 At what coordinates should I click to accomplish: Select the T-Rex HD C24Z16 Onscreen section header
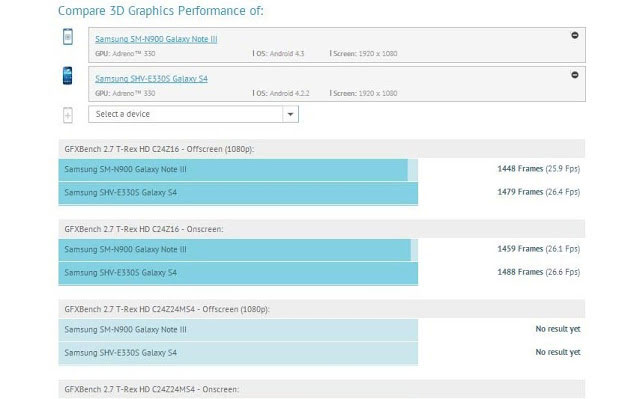322,229
